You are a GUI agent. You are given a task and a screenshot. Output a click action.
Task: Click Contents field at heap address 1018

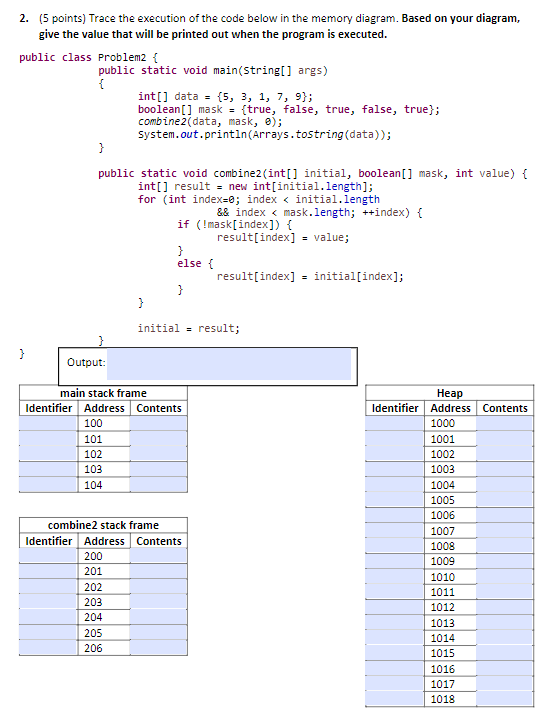[505, 699]
